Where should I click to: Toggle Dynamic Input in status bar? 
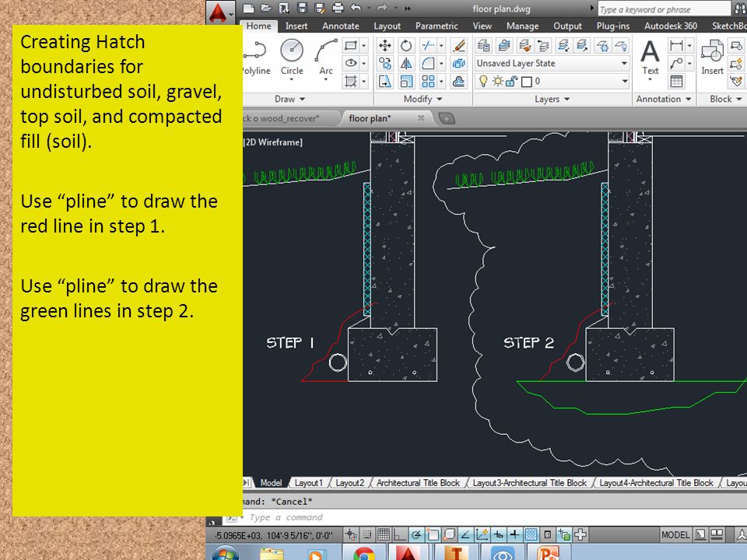[498, 535]
